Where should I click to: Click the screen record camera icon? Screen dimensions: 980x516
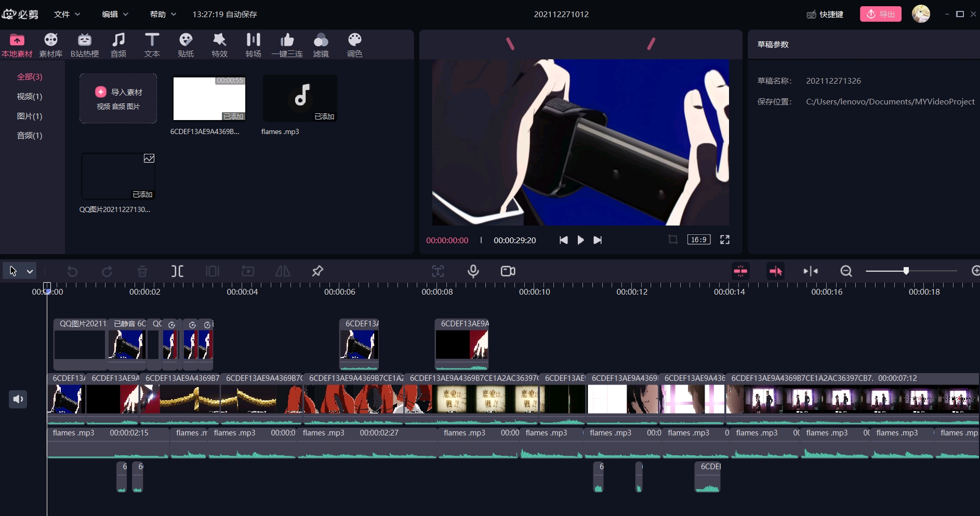coord(508,271)
